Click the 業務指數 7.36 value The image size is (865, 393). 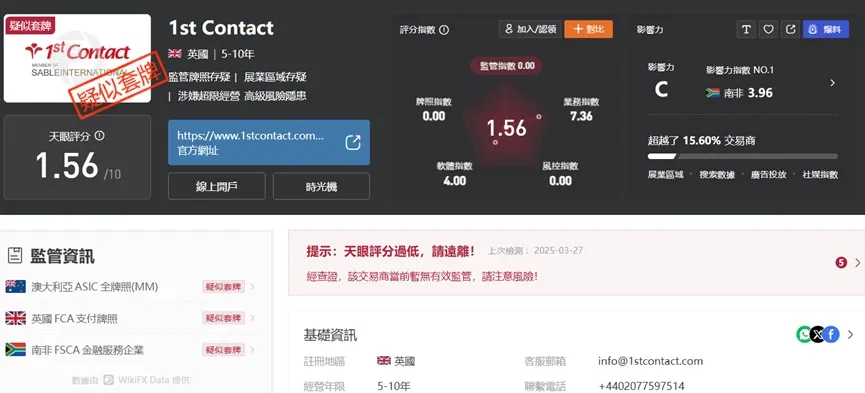click(x=581, y=116)
